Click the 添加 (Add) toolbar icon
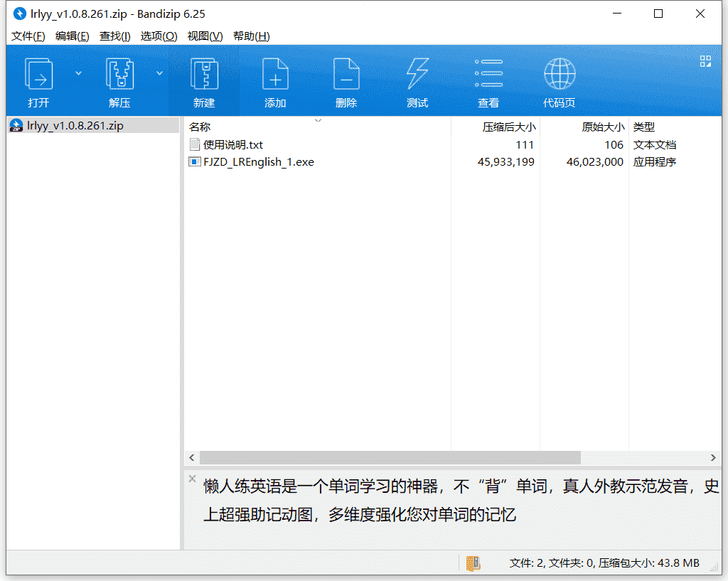The height and width of the screenshot is (581, 728). tap(275, 74)
